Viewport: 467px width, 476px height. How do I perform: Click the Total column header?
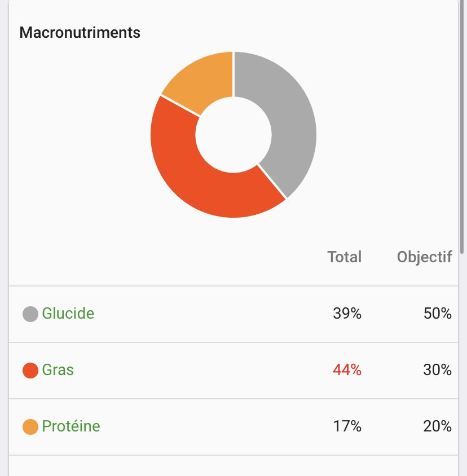[x=344, y=257]
